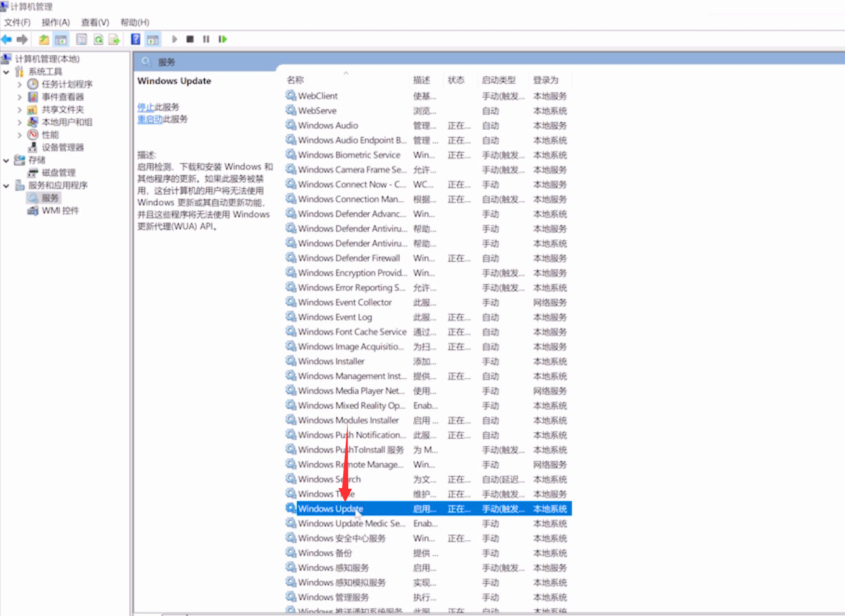Click the Pause Service icon
845x616 pixels.
point(206,39)
